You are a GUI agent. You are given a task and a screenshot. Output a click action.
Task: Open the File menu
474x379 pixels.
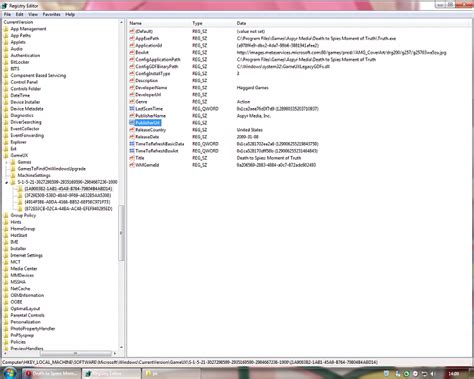tap(7, 15)
